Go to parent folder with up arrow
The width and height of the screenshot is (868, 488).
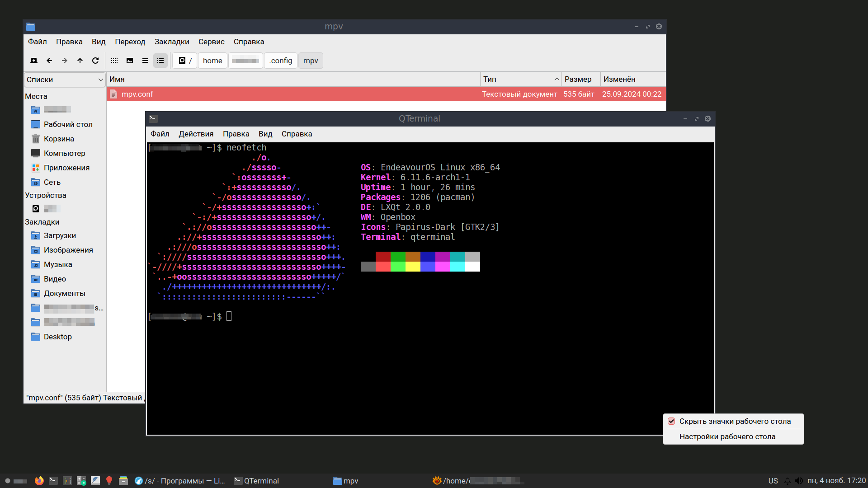point(80,61)
